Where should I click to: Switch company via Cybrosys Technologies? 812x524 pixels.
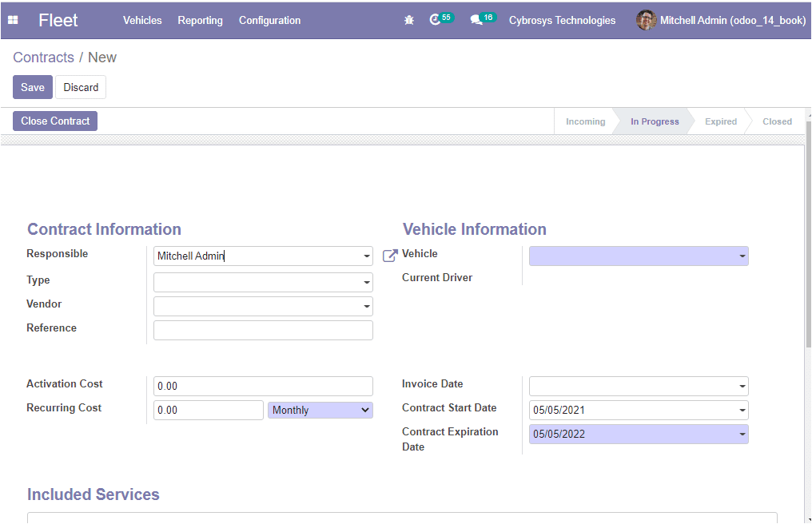click(x=562, y=20)
